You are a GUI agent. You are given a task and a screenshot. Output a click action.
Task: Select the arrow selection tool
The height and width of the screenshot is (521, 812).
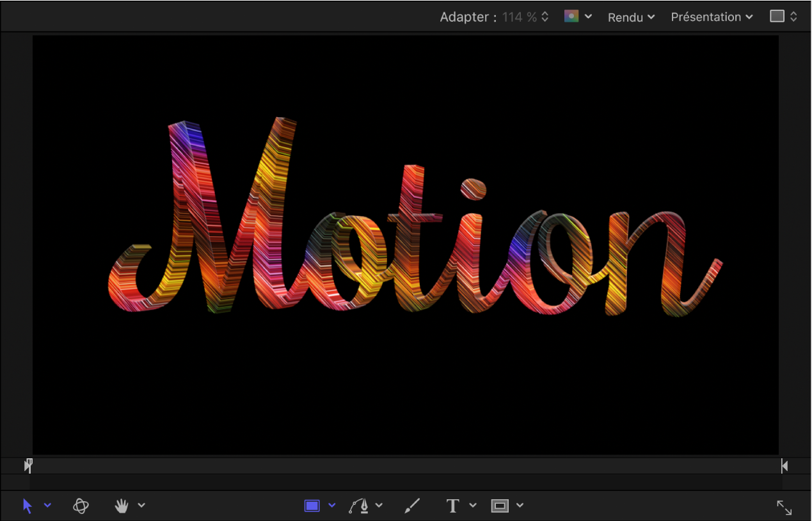(27, 506)
